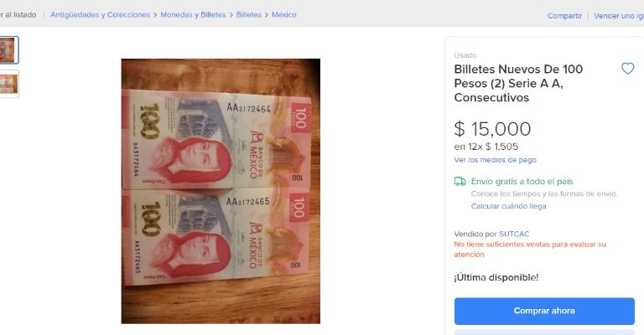Click the Comprar ahora button
Screen dimensions: 644x335
[544, 311]
